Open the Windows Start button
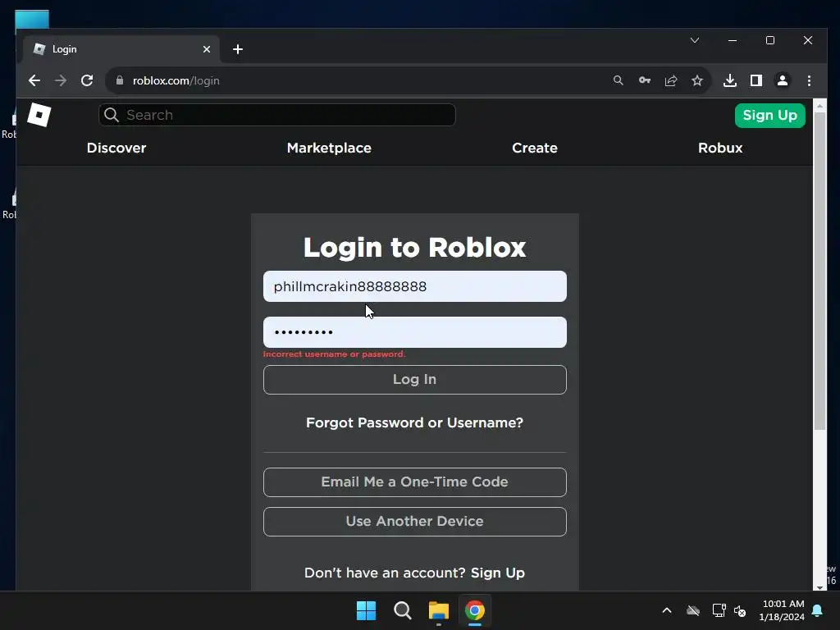The height and width of the screenshot is (630, 840). click(x=367, y=610)
